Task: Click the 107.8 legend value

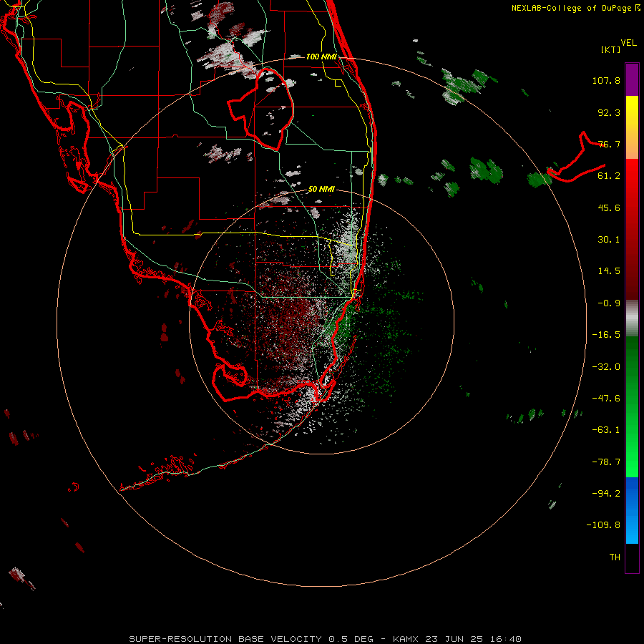Action: click(x=606, y=80)
